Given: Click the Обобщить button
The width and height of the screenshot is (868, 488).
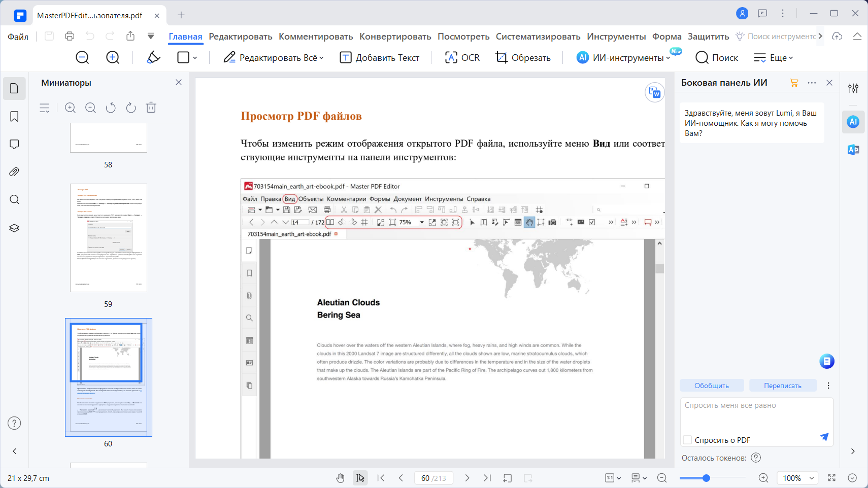Looking at the screenshot, I should pos(712,386).
